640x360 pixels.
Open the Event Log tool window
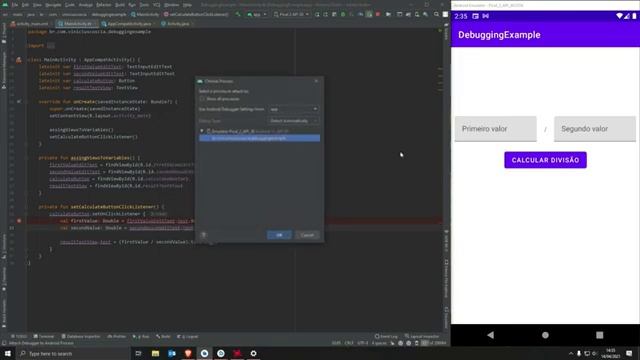[386, 336]
